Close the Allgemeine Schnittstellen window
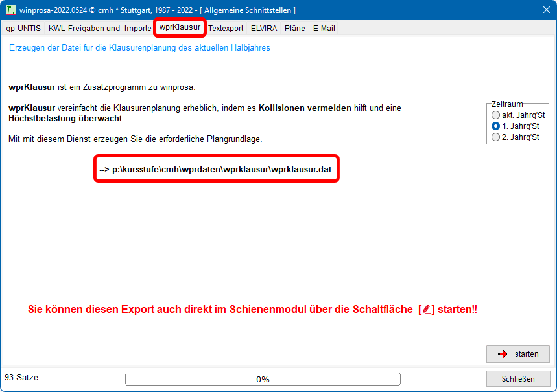 point(546,10)
